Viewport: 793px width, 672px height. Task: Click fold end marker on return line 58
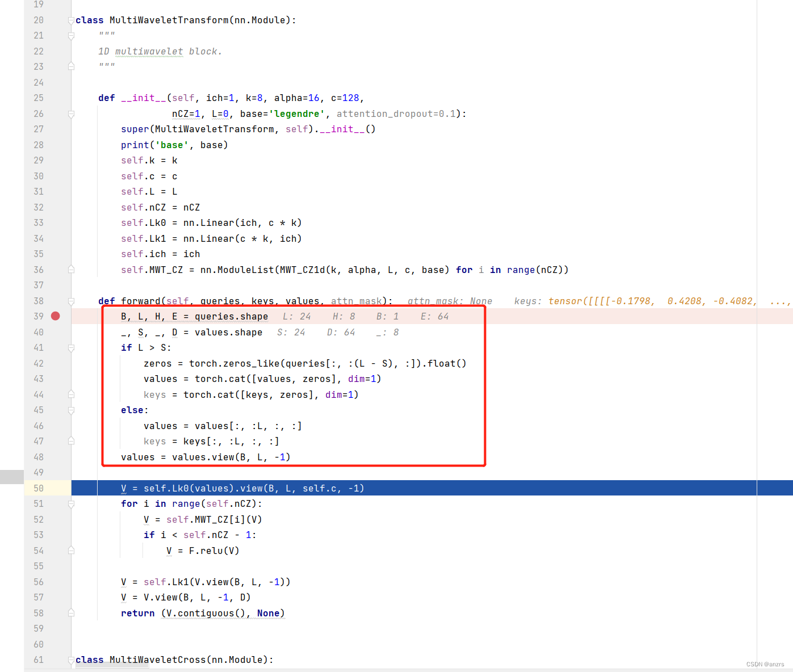point(71,613)
